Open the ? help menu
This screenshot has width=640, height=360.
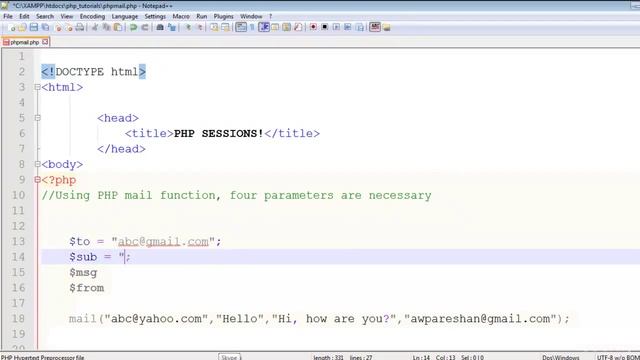pos(270,16)
